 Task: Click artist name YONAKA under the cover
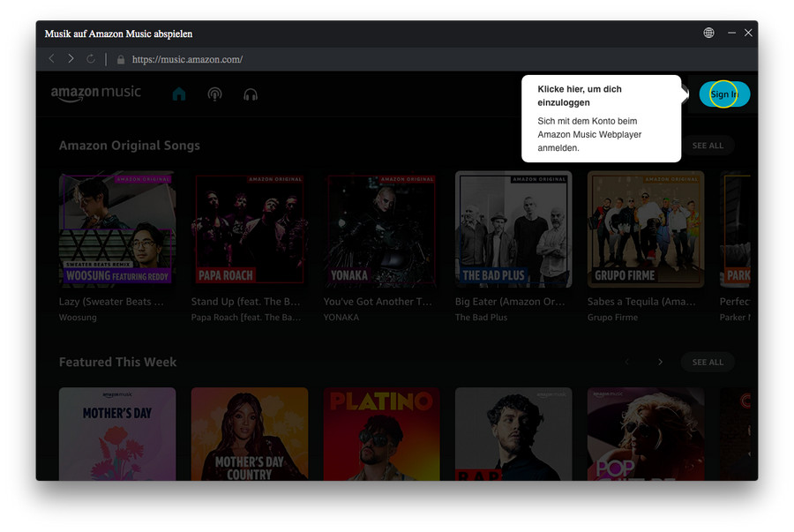point(341,318)
